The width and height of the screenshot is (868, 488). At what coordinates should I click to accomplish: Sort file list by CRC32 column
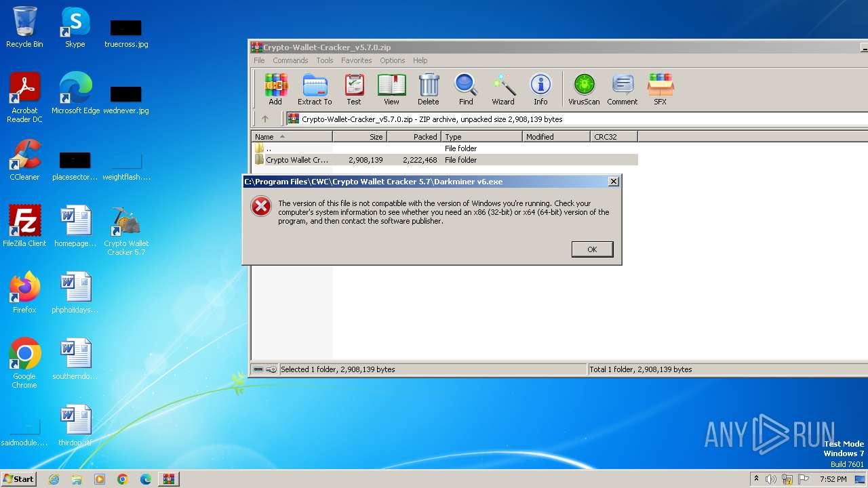(x=614, y=137)
